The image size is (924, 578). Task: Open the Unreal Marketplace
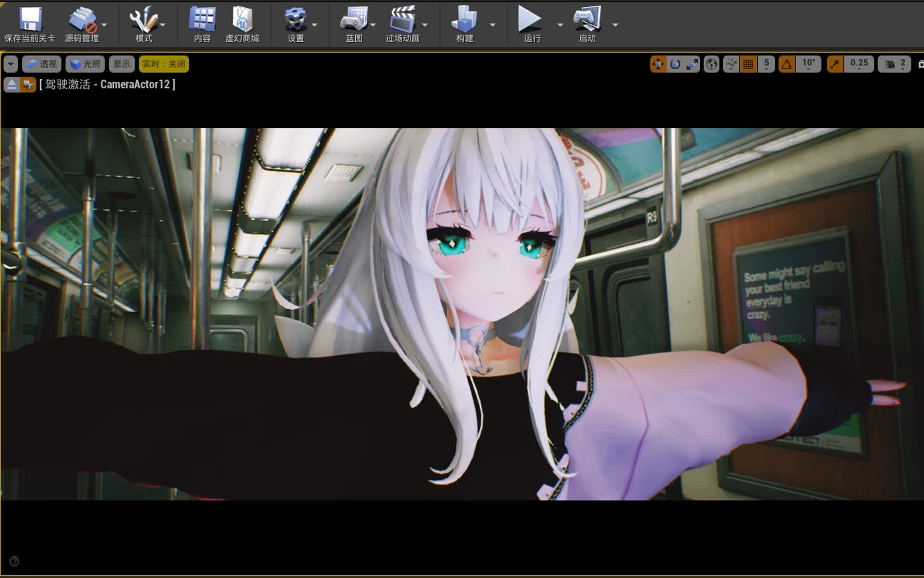242,24
